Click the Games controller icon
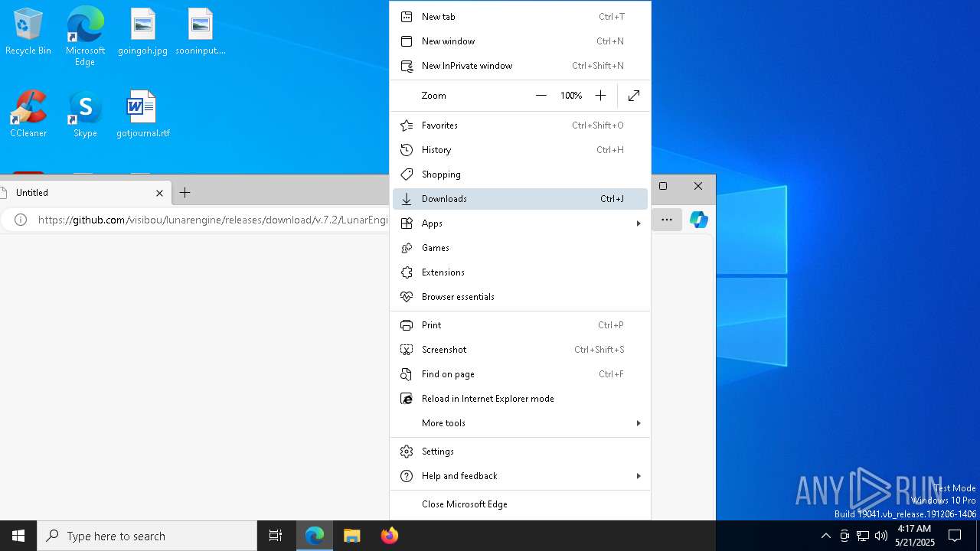 pyautogui.click(x=407, y=248)
